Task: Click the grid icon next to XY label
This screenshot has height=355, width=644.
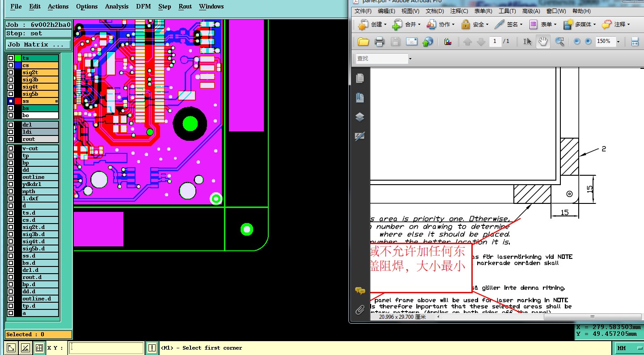Action: [39, 347]
